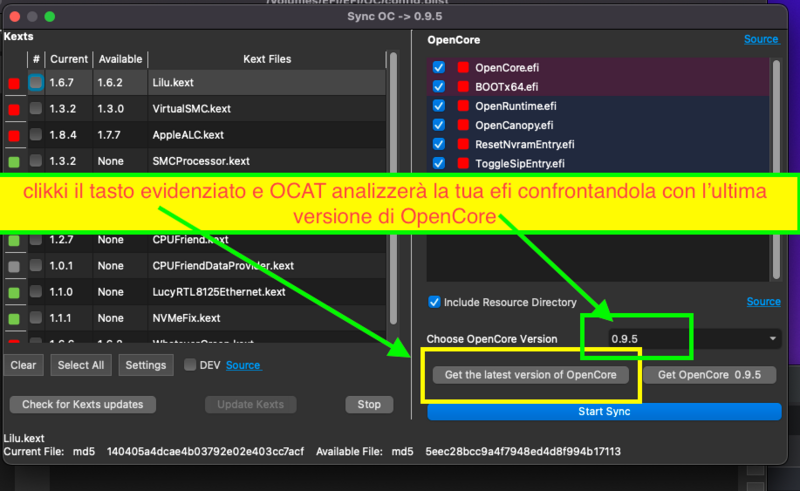This screenshot has width=800, height=491.
Task: Select OpenCore.efi entry name
Action: 507,67
